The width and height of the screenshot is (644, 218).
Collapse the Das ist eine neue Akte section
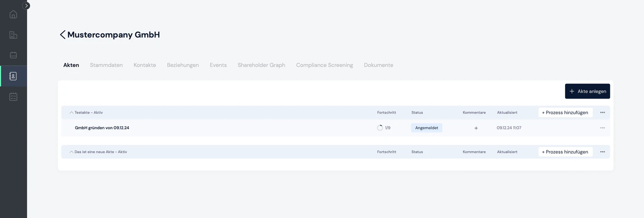click(72, 152)
